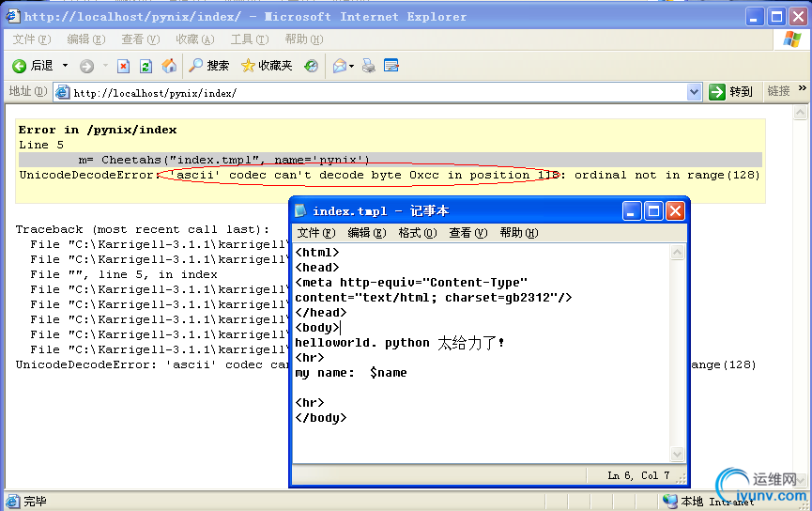This screenshot has height=511, width=812.
Task: Open IE 工具(T) menu
Action: [x=250, y=39]
